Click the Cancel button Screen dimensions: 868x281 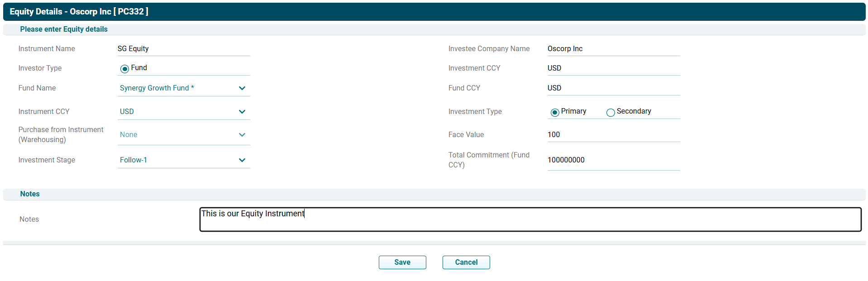[466, 262]
